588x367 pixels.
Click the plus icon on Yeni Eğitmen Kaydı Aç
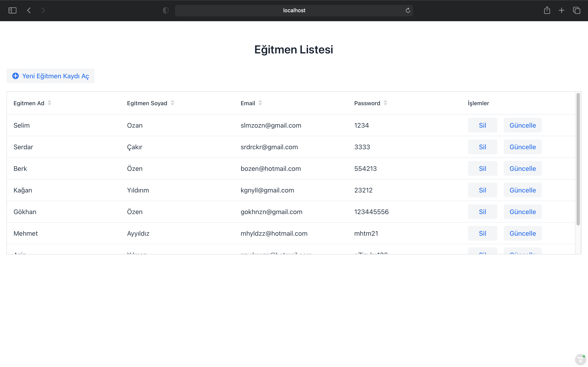click(15, 76)
